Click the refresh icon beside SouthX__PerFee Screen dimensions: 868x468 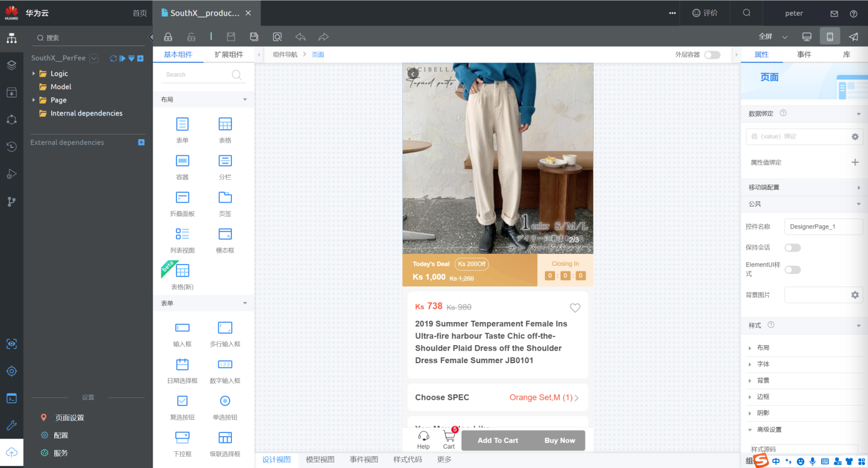pyautogui.click(x=113, y=58)
